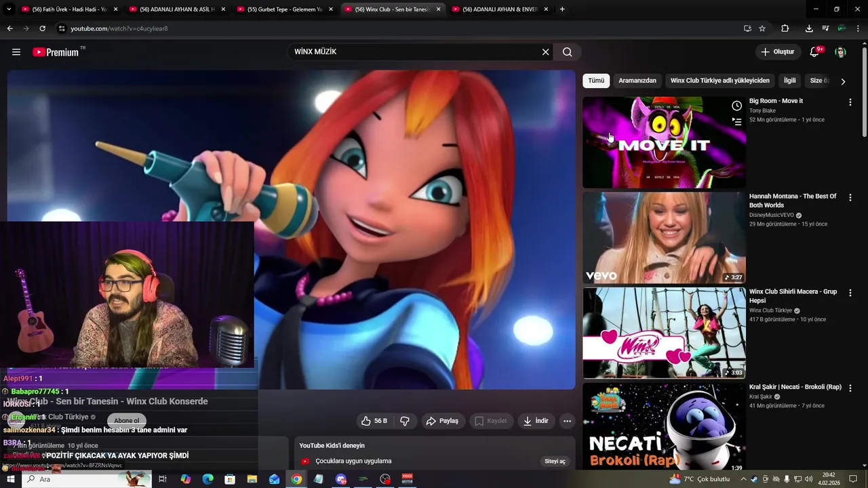Open Windows Start menu

[11, 479]
